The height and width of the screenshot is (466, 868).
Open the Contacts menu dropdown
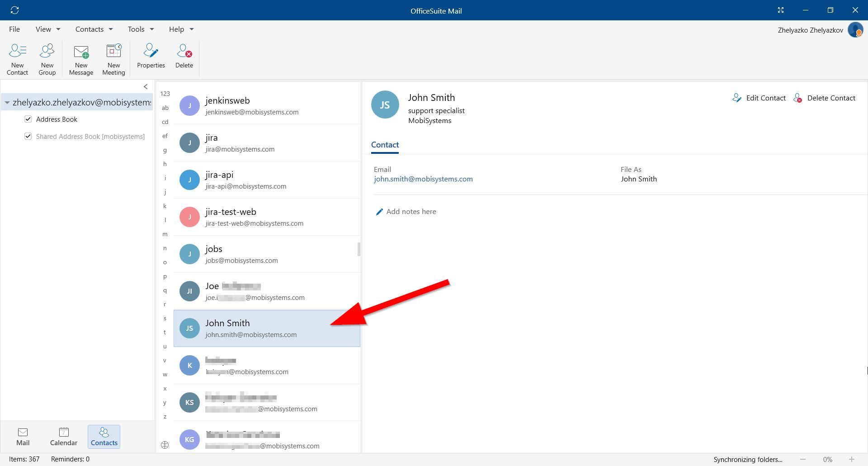[94, 29]
